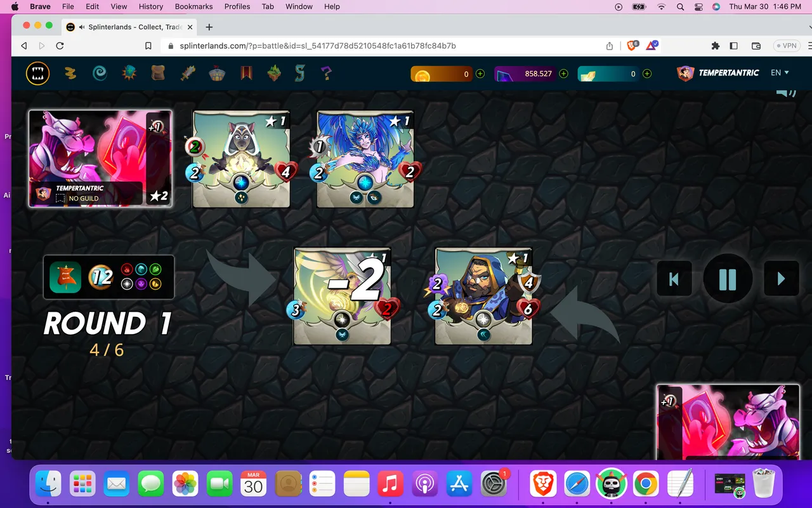Open the shop building icon in nav bar
This screenshot has width=812, height=508.
[218, 73]
